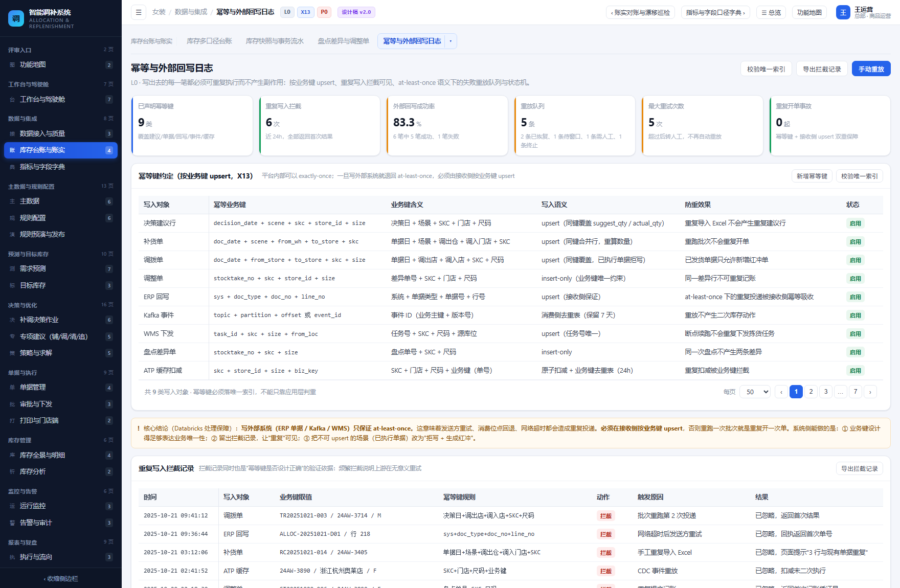Switch to 库存快照与事务流水 tab
The height and width of the screenshot is (588, 900).
point(275,41)
